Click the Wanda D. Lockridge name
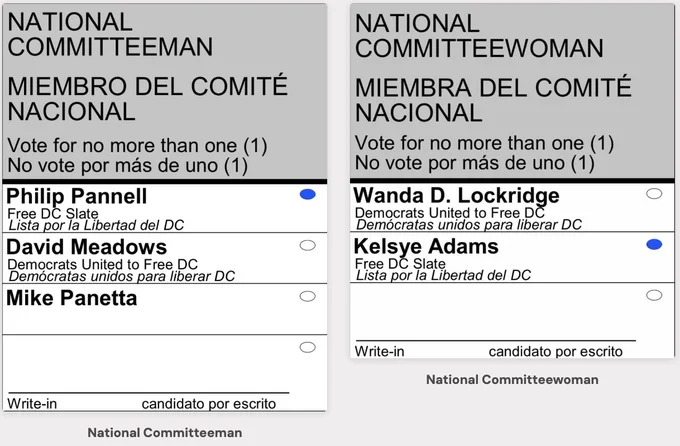The height and width of the screenshot is (446, 680). pos(457,196)
